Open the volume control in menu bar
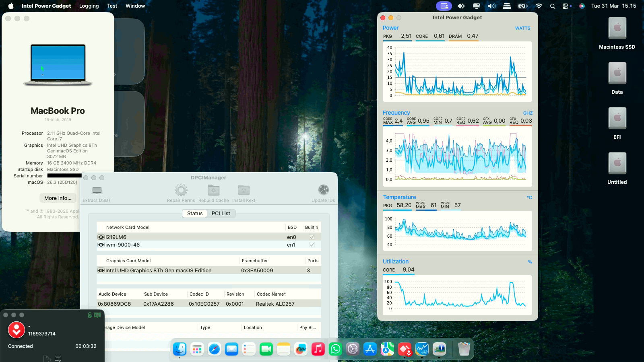The height and width of the screenshot is (362, 644). pos(491,6)
